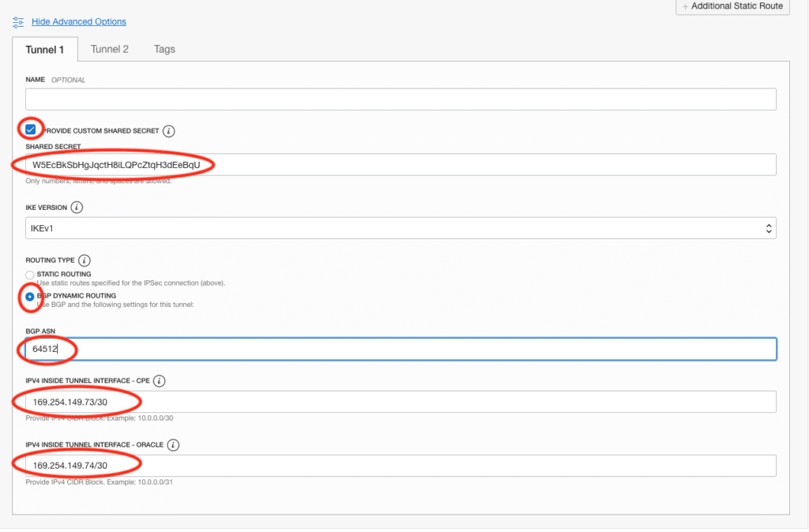Click info icon next to Routing Type
Image resolution: width=809 pixels, height=532 pixels.
pos(85,260)
